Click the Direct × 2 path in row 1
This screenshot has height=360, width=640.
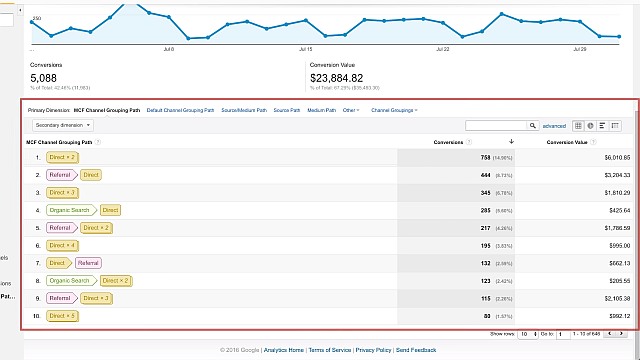(x=62, y=157)
